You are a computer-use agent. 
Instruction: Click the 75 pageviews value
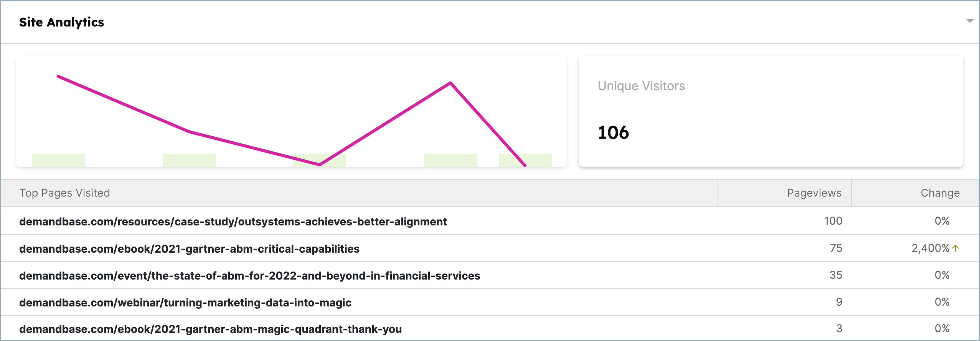pos(836,248)
